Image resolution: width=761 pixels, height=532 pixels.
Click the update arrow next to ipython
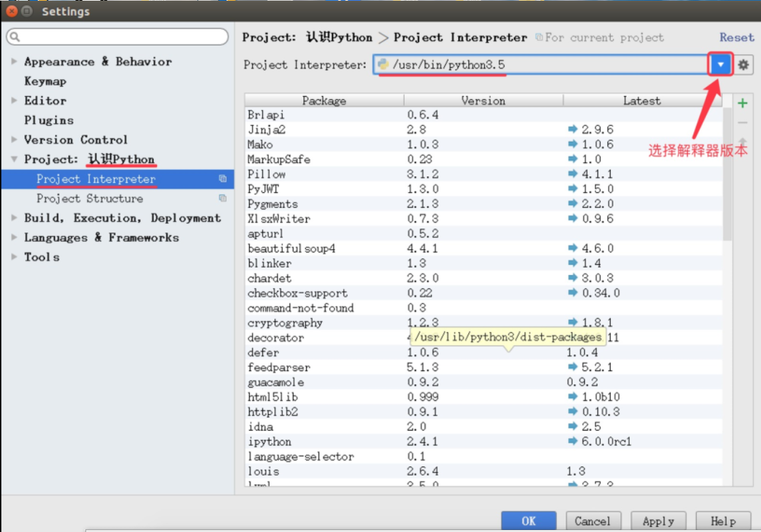pyautogui.click(x=573, y=441)
